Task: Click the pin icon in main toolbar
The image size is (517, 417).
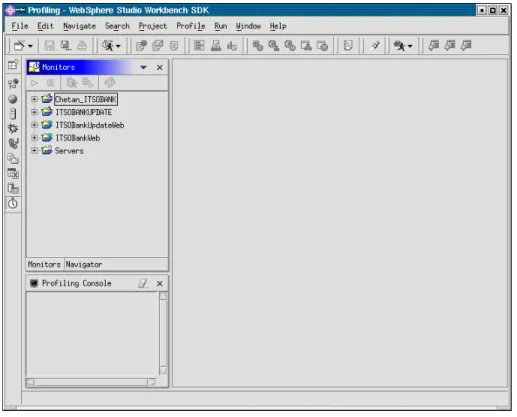Action: coord(376,45)
